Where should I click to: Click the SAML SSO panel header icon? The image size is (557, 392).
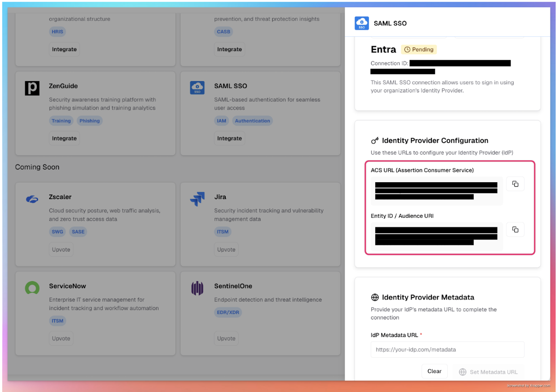coord(362,23)
